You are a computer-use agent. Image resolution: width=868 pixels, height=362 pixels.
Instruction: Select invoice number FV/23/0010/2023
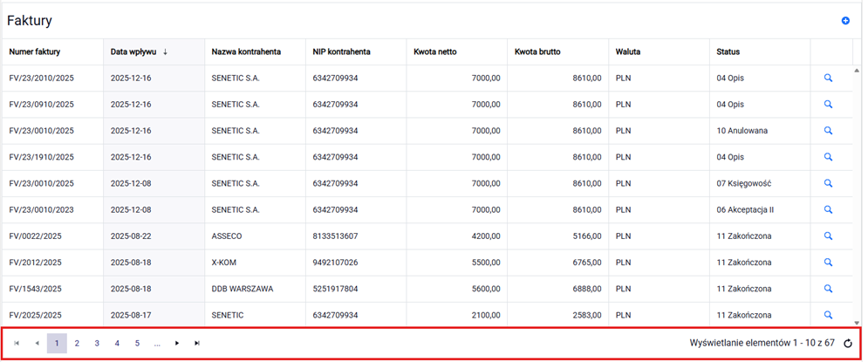coord(42,209)
